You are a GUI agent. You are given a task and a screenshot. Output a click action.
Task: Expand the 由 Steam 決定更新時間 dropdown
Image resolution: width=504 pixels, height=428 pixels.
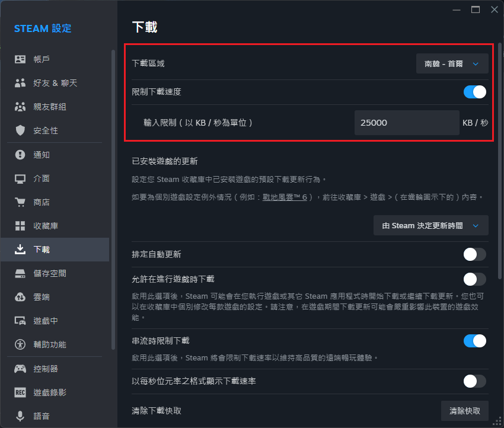(430, 226)
